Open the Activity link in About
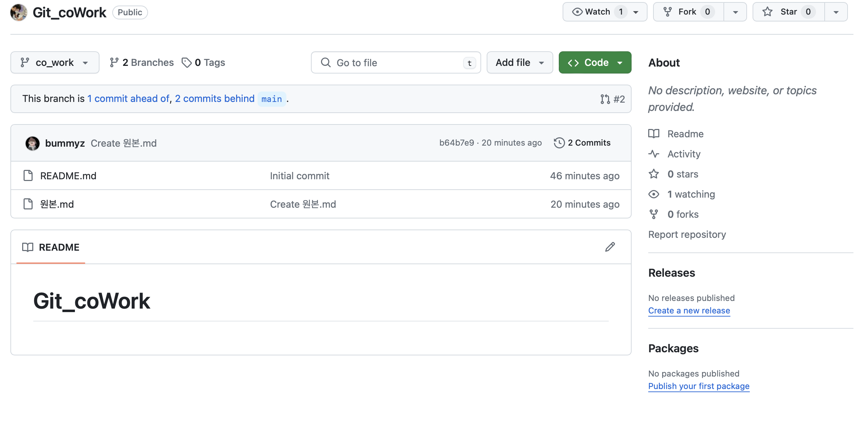The image size is (868, 423). [x=675, y=154]
